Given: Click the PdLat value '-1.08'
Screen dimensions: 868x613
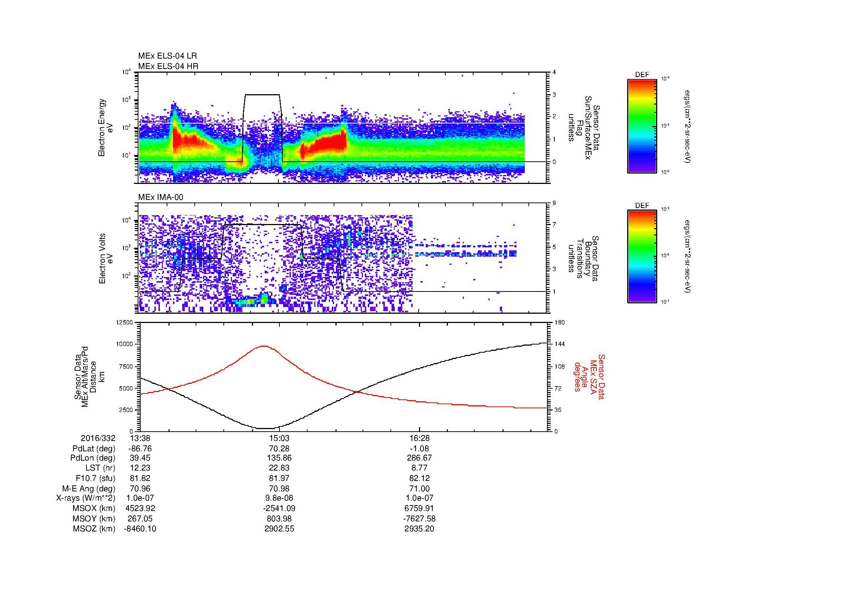Looking at the screenshot, I should tap(419, 449).
